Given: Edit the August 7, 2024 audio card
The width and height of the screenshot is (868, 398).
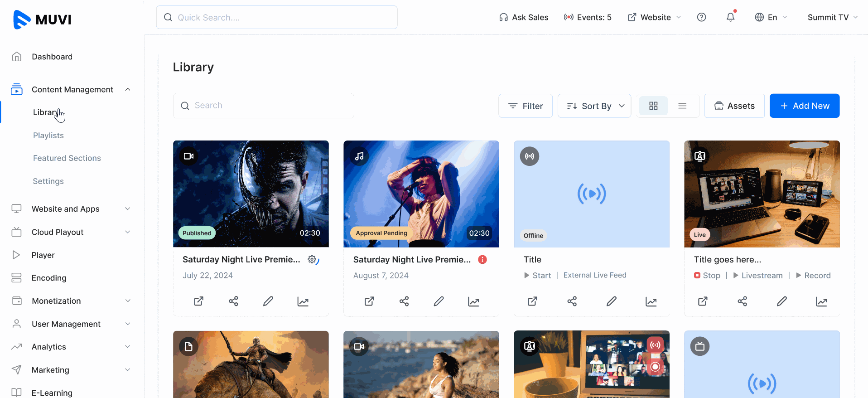Looking at the screenshot, I should tap(439, 301).
